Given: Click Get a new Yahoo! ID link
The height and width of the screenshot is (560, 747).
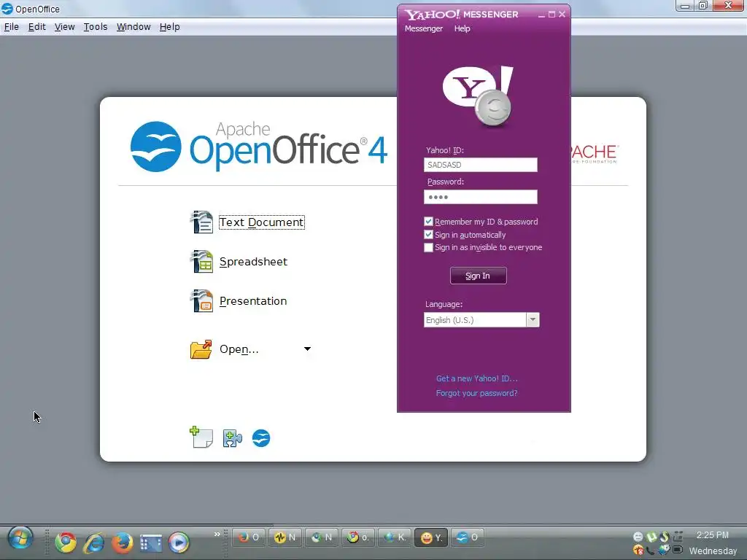Looking at the screenshot, I should click(x=477, y=378).
